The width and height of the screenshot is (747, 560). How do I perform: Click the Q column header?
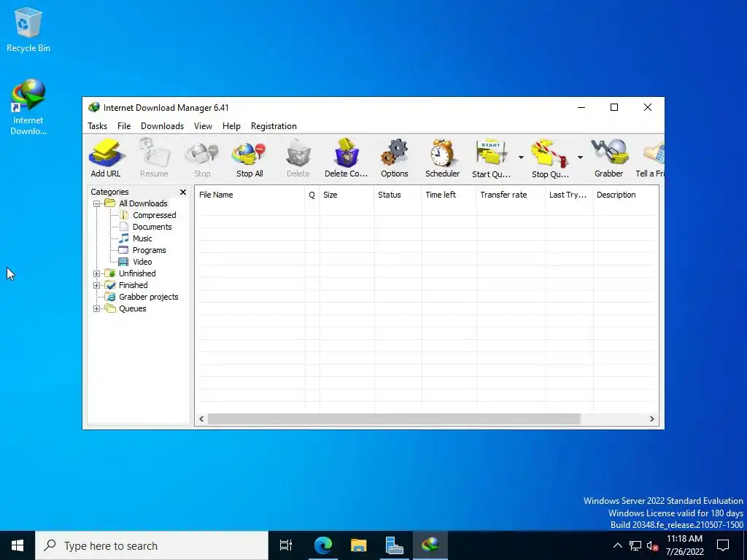[312, 195]
